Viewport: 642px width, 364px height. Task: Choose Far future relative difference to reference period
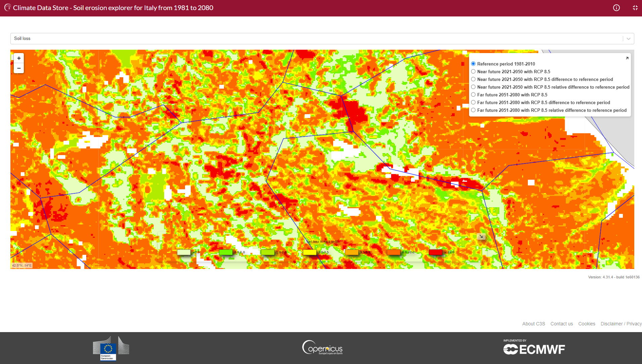click(x=473, y=110)
